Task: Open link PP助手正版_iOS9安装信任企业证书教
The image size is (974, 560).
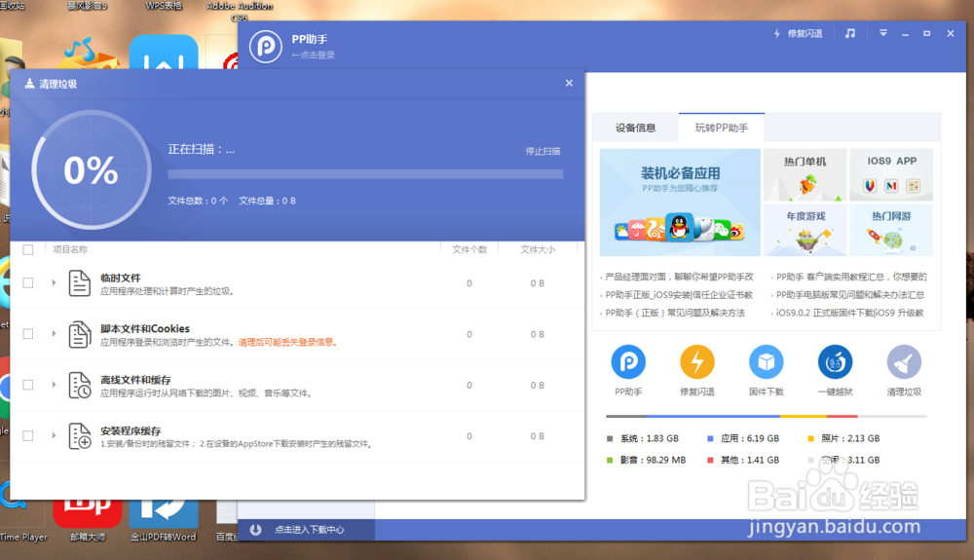Action: [x=679, y=295]
